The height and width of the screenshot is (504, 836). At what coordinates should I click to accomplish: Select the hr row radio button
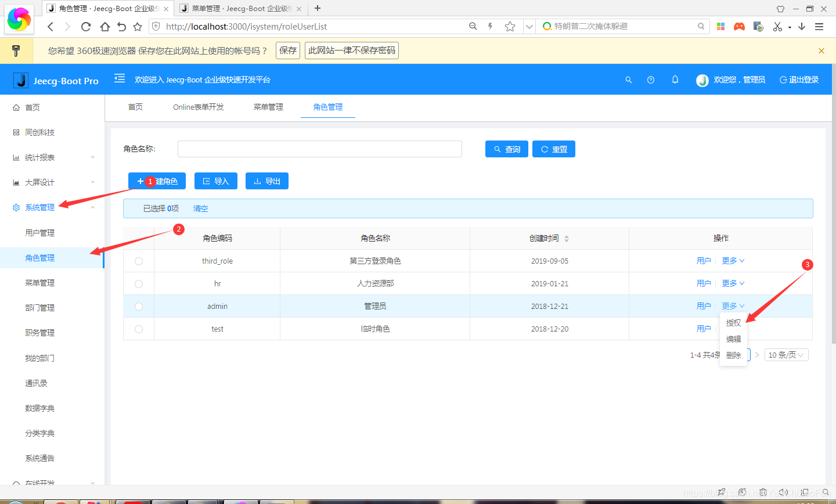click(x=139, y=284)
